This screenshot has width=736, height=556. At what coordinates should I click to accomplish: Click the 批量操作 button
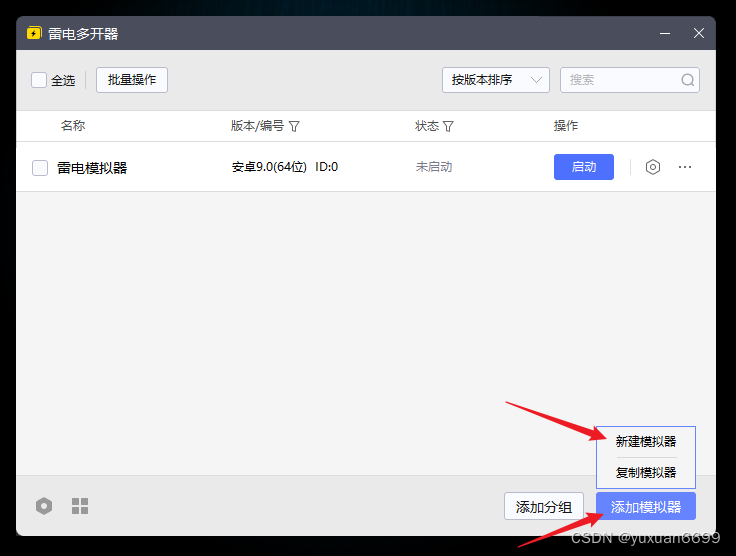point(132,80)
